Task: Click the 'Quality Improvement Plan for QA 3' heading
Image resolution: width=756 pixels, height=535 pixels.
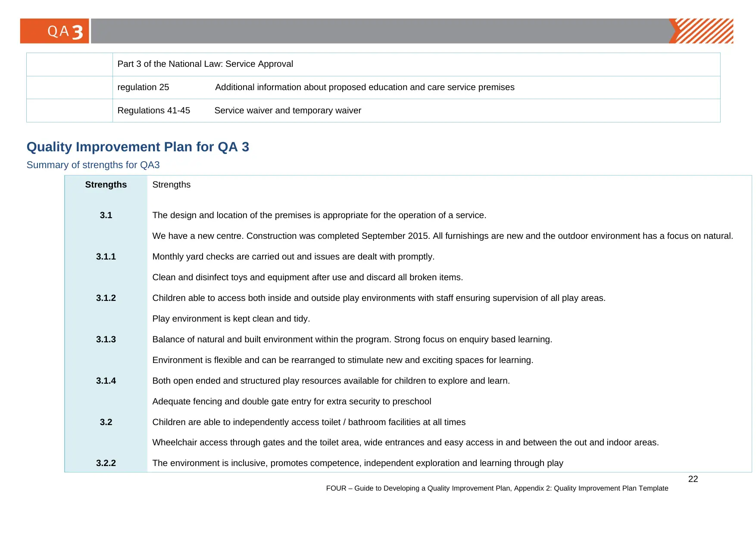Action: (138, 147)
